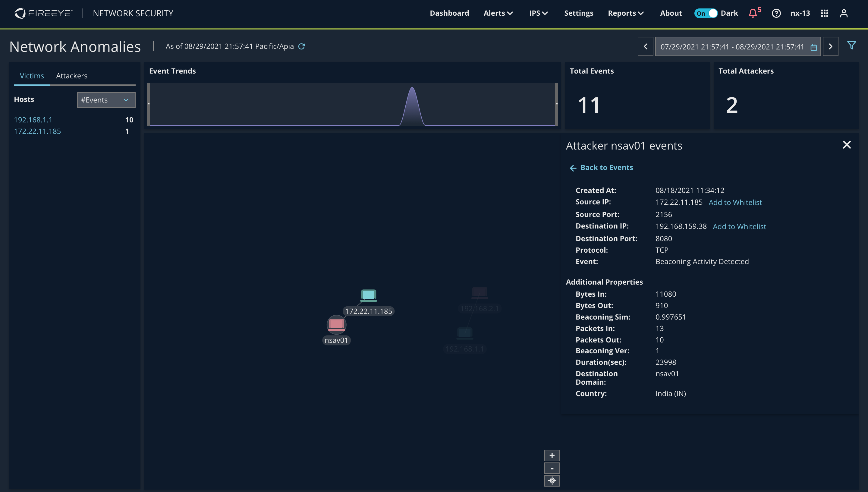Open the user profile icon
Viewport: 868px width, 492px height.
pos(844,13)
